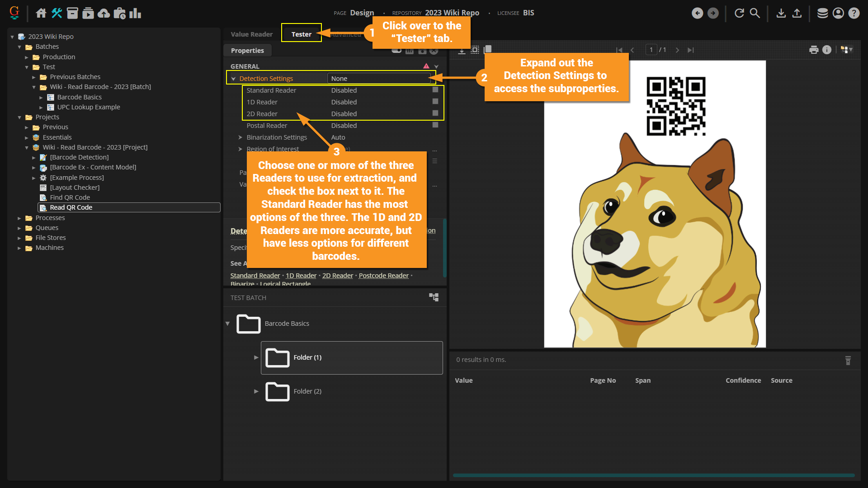This screenshot has height=488, width=868.
Task: Collapse the Detection Settings property
Action: (x=233, y=79)
